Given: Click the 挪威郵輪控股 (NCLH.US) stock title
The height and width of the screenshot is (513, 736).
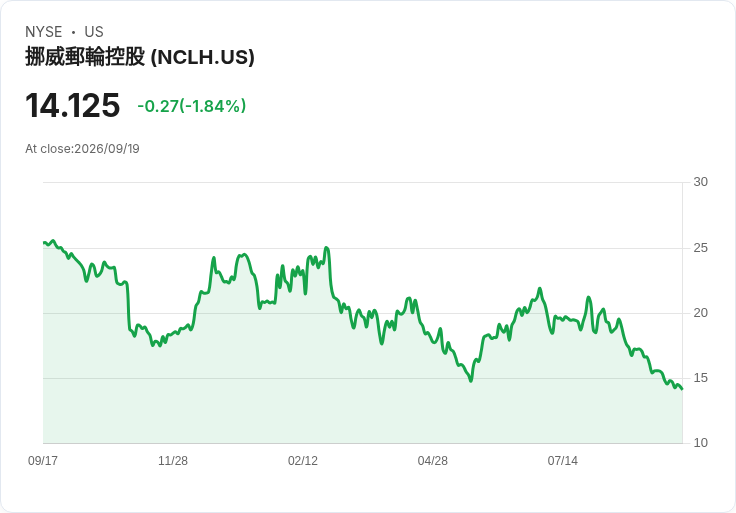Looking at the screenshot, I should (139, 57).
